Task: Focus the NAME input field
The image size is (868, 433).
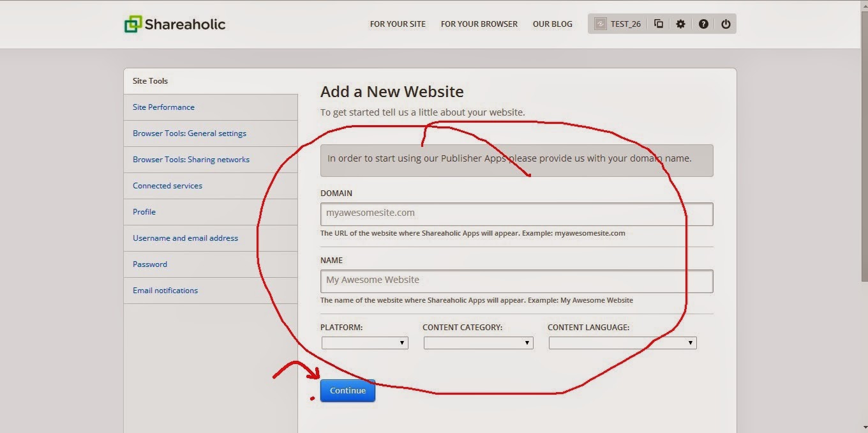Action: coord(516,281)
